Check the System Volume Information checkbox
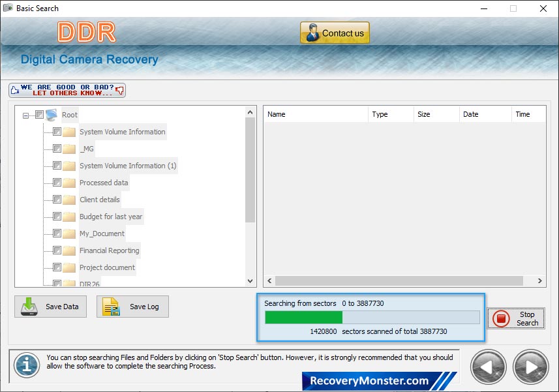 57,132
